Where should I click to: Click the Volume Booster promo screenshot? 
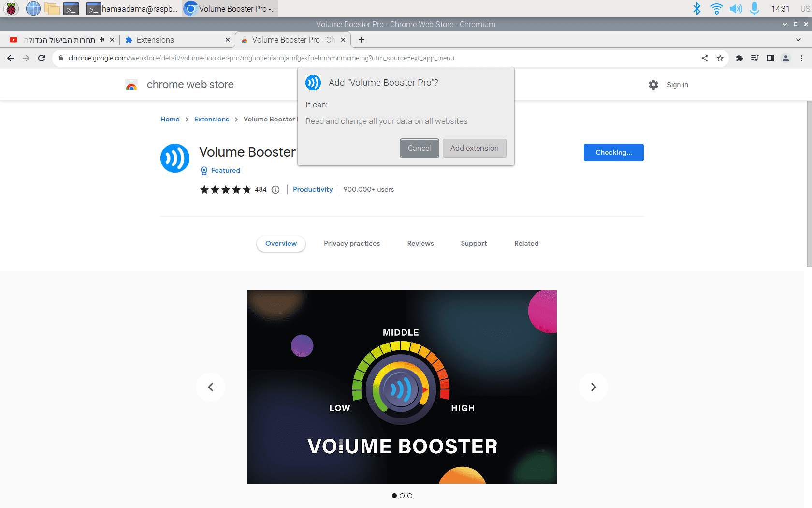[x=402, y=387]
